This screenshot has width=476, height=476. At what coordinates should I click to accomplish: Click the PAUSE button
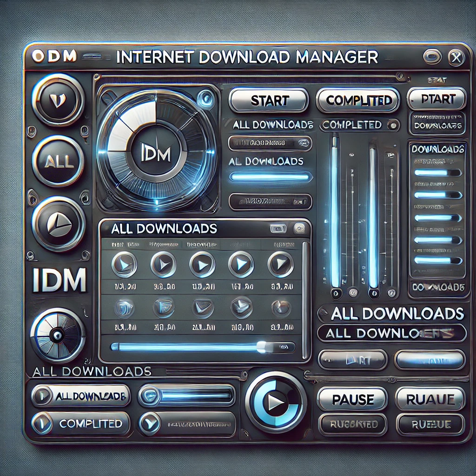(x=352, y=399)
